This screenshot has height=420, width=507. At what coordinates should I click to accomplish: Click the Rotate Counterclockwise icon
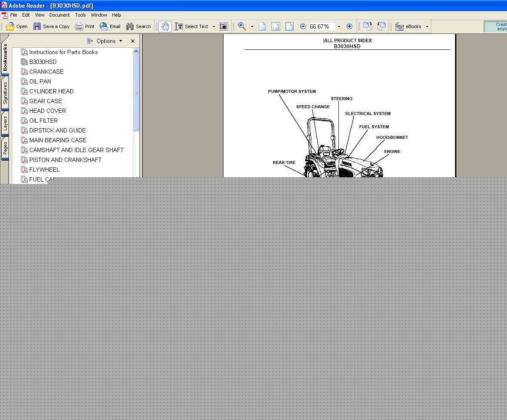[x=381, y=26]
